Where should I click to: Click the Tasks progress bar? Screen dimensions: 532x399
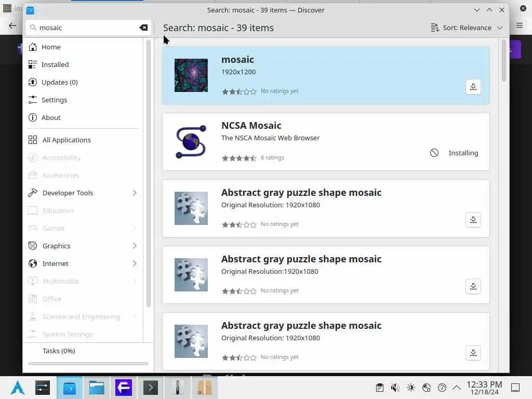tap(88, 364)
